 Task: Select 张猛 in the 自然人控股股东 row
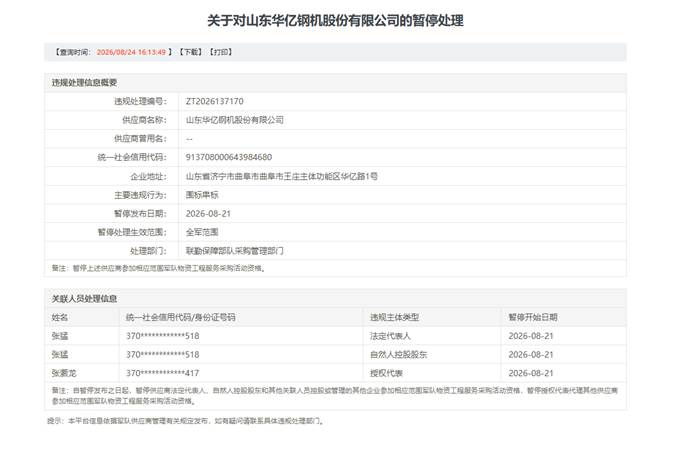(x=60, y=354)
